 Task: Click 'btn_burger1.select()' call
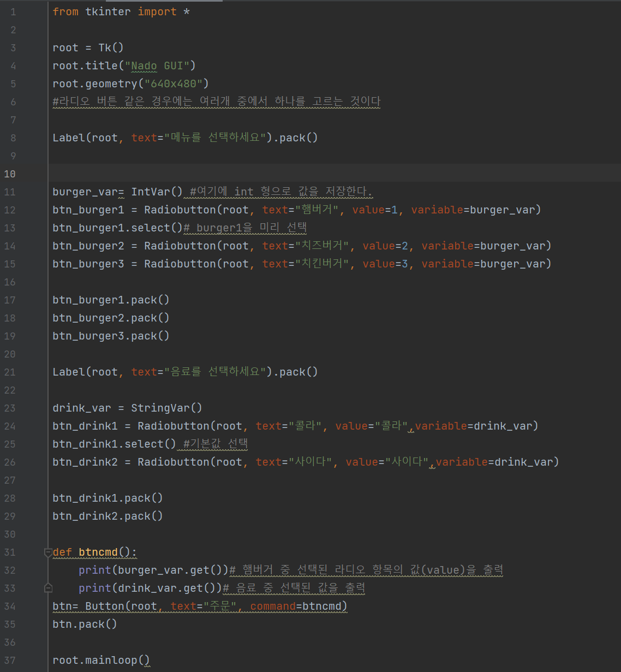(117, 228)
